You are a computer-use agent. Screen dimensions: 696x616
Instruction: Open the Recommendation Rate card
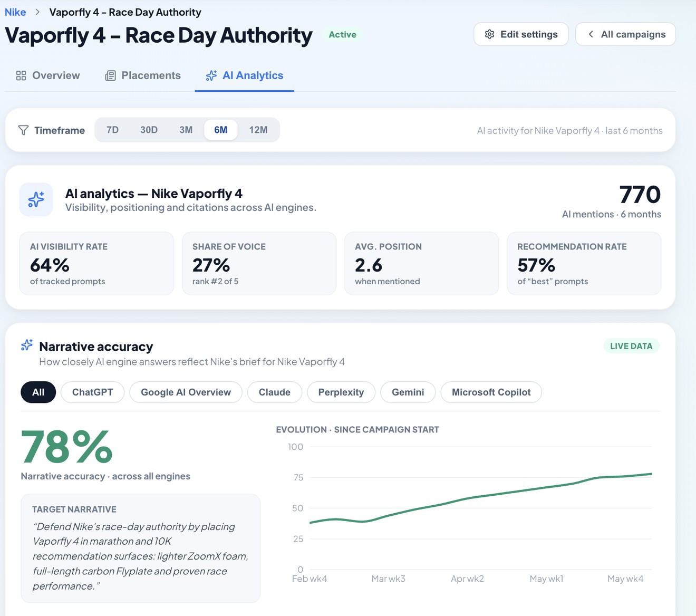(584, 263)
